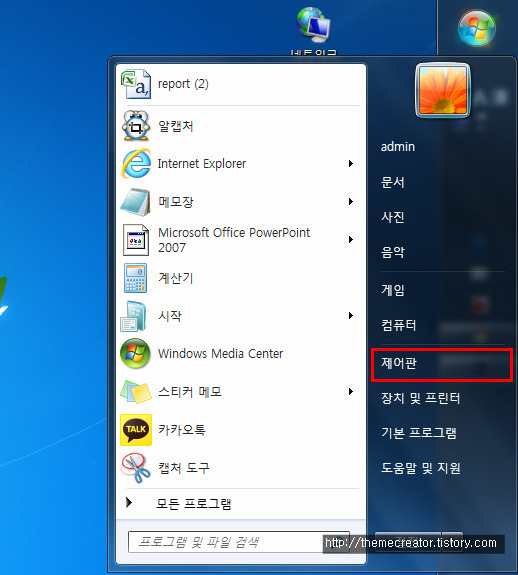
Task: Select the 알캡처 label
Action: click(176, 126)
